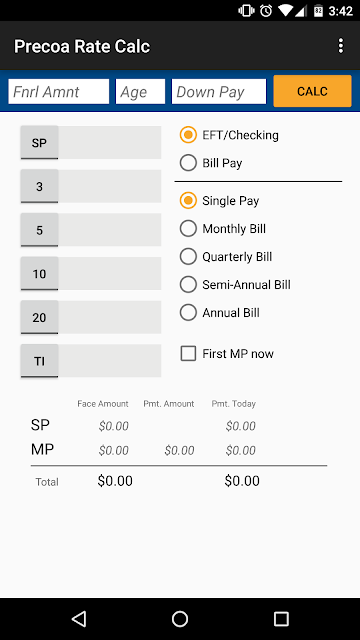
Task: Click the orange CALC button
Action: click(x=312, y=91)
